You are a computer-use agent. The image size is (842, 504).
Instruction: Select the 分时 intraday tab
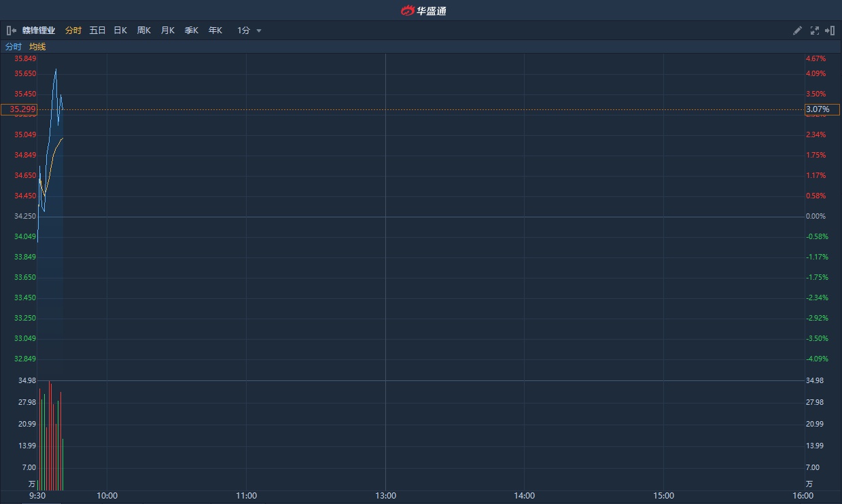pos(73,31)
